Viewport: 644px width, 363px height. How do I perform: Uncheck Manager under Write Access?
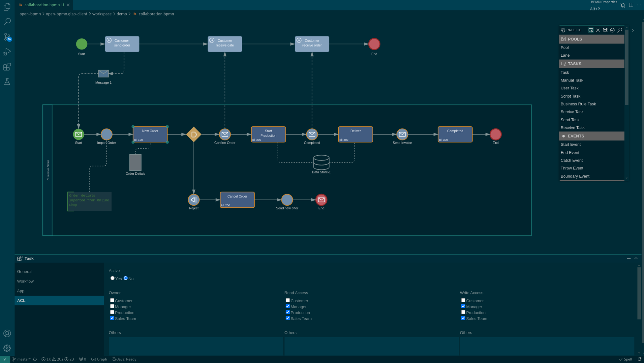tap(463, 306)
